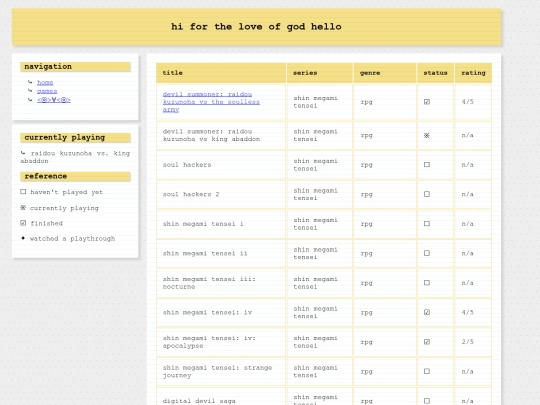Image resolution: width=540 pixels, height=405 pixels.
Task: Click the currently playing section heading
Action: point(75,138)
